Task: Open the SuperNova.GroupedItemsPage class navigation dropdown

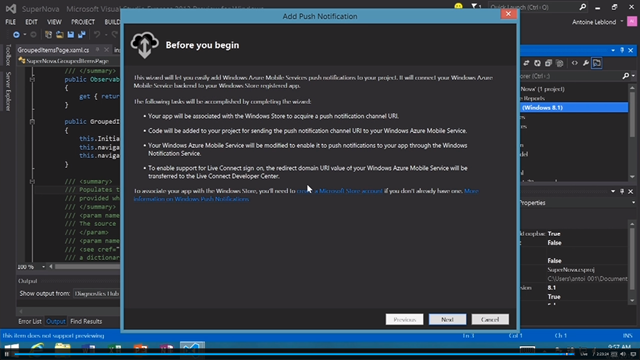Action: pyautogui.click(x=69, y=61)
